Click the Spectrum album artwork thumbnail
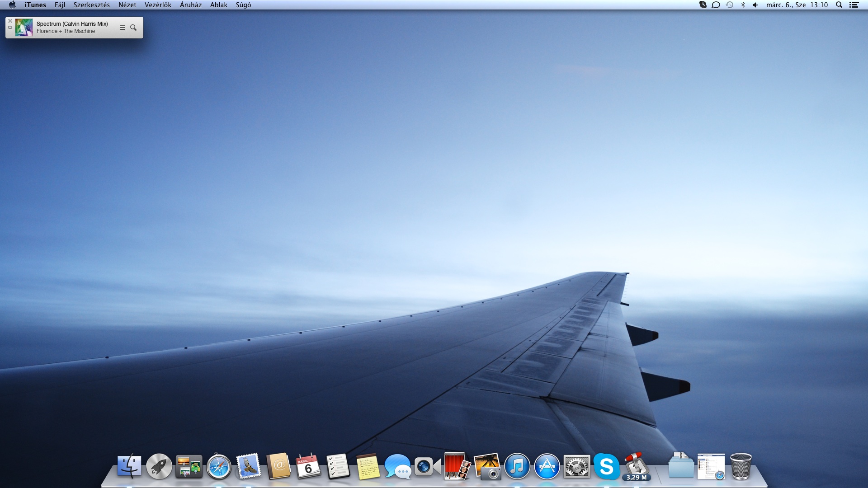The height and width of the screenshot is (488, 868). [24, 28]
